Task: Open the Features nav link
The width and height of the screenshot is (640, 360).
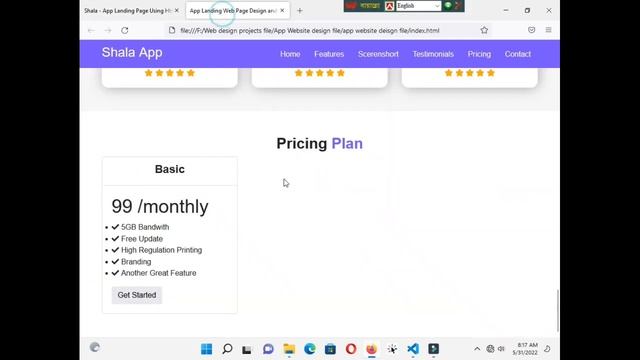Action: tap(329, 54)
